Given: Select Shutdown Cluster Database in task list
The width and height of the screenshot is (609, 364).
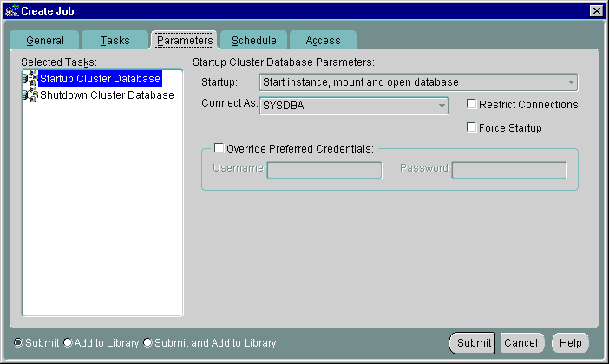Looking at the screenshot, I should (107, 95).
